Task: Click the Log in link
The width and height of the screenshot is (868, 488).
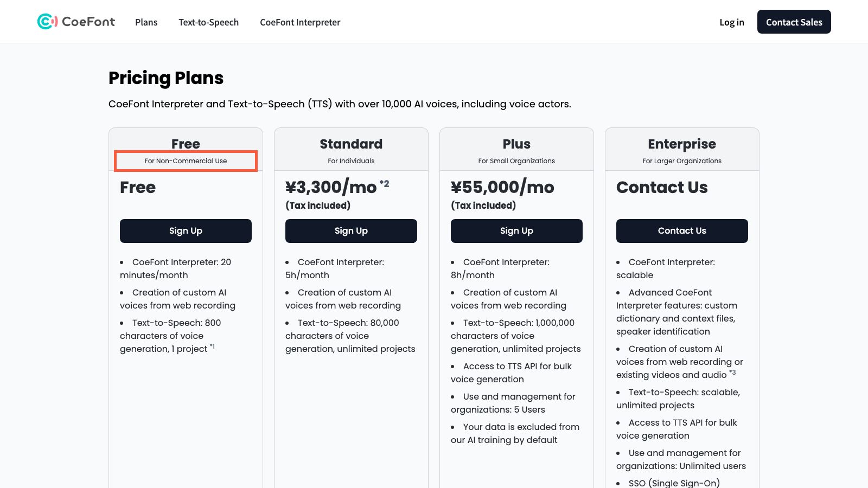Action: [732, 22]
